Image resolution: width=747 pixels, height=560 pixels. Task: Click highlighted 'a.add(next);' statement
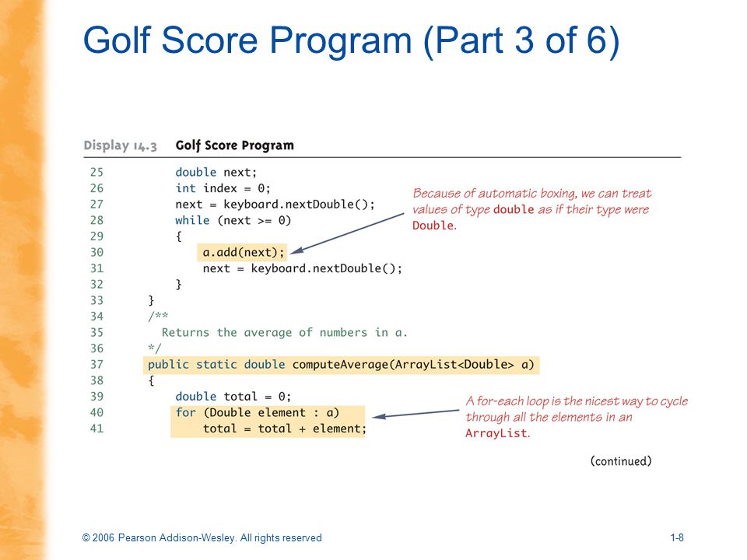243,252
